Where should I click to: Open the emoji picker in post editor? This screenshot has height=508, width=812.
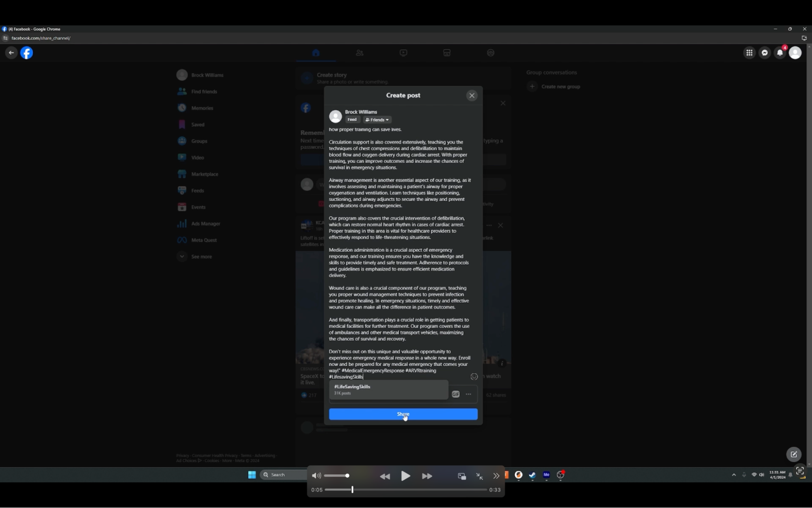pyautogui.click(x=474, y=377)
